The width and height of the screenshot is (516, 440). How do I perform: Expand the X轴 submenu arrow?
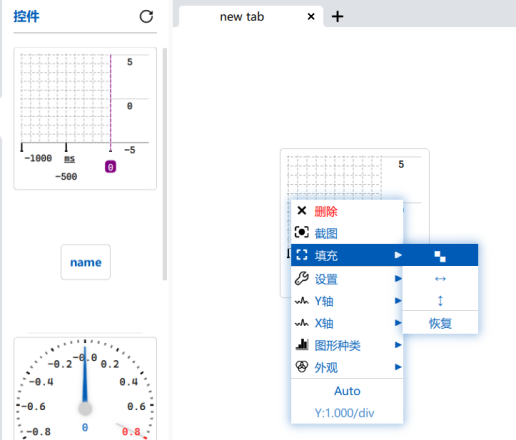[398, 323]
